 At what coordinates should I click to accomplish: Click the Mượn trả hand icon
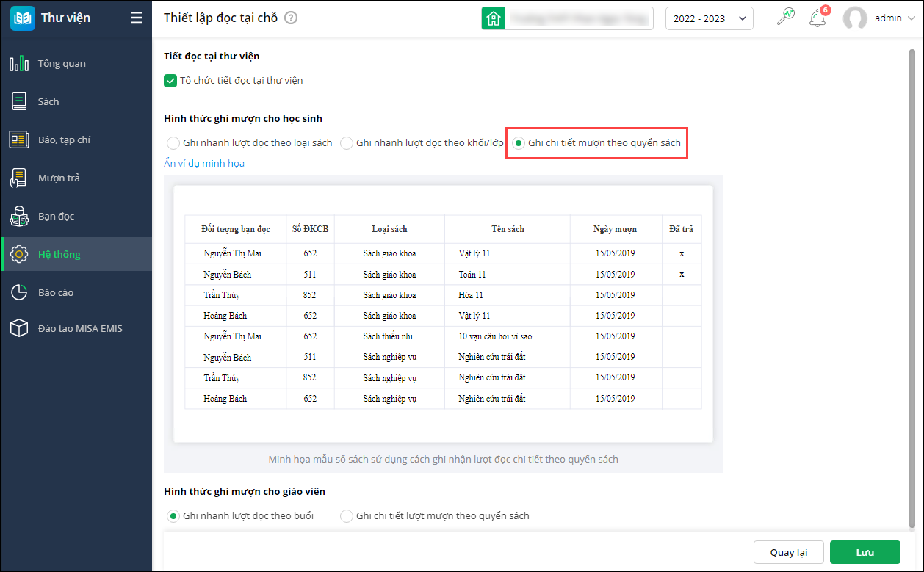tap(19, 178)
